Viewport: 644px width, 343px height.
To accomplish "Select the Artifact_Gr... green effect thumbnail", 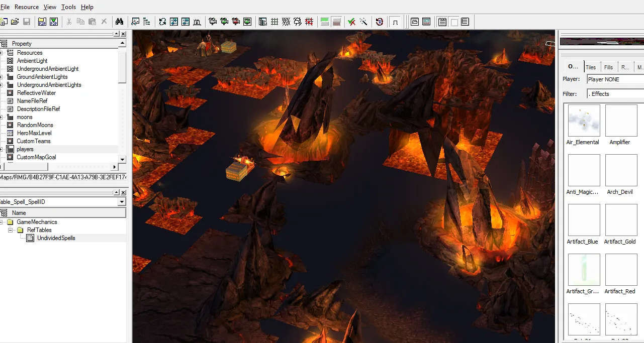I will (x=584, y=270).
